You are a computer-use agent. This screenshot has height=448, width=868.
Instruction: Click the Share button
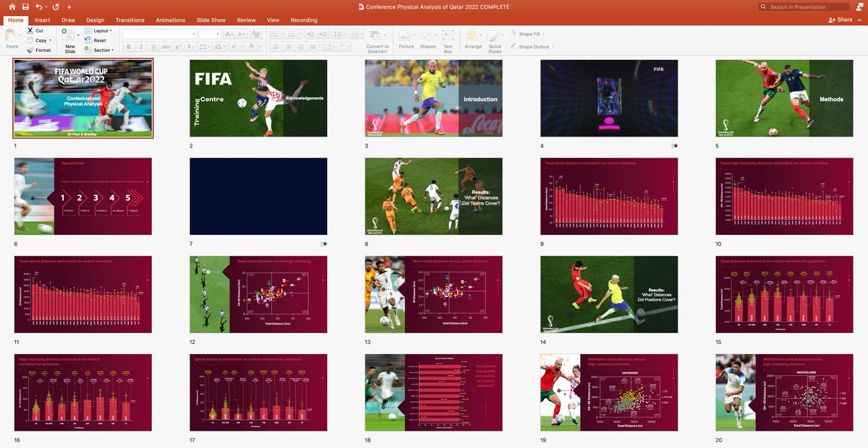click(x=841, y=20)
